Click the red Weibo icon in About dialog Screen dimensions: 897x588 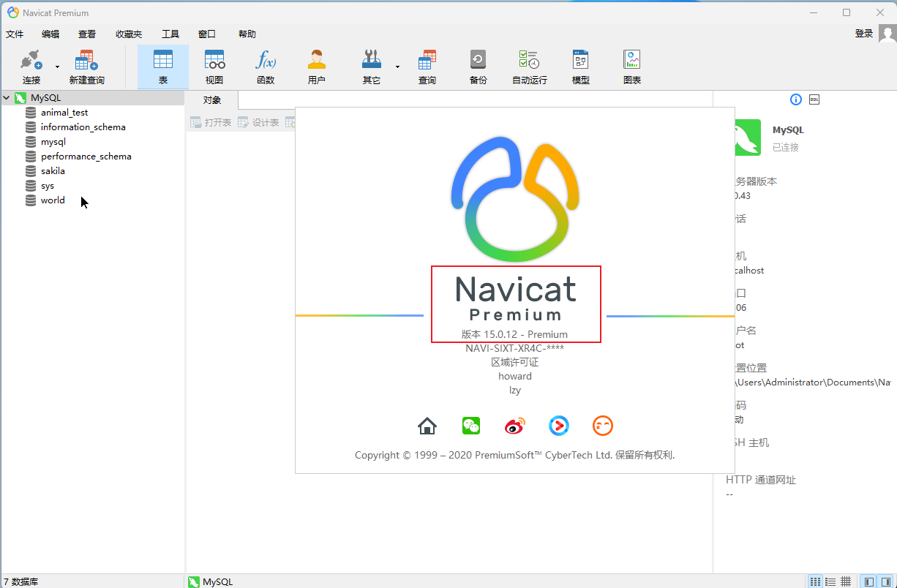click(515, 426)
